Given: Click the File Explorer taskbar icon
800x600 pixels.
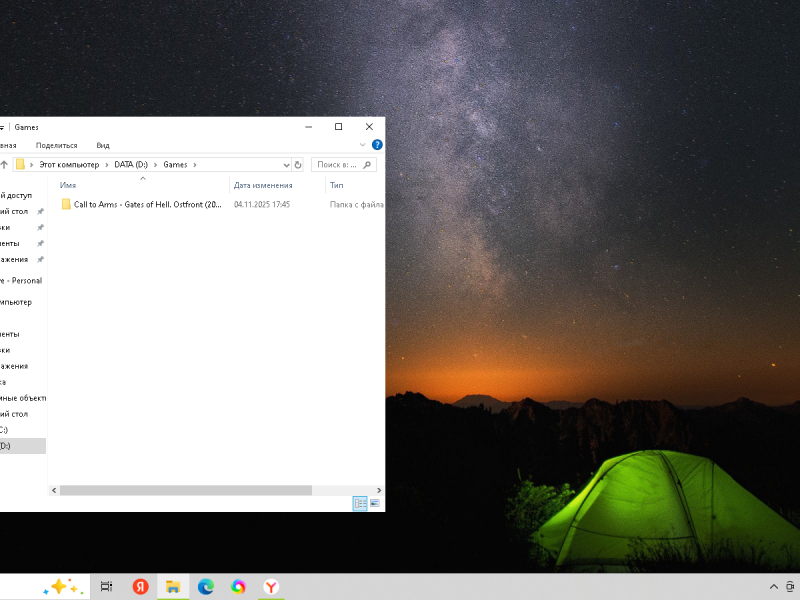Looking at the screenshot, I should [x=172, y=587].
